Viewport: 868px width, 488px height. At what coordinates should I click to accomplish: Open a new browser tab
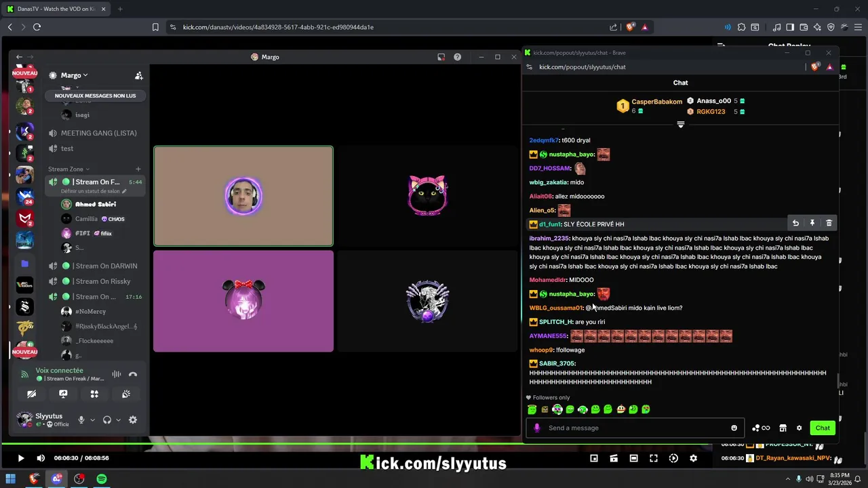(x=120, y=9)
